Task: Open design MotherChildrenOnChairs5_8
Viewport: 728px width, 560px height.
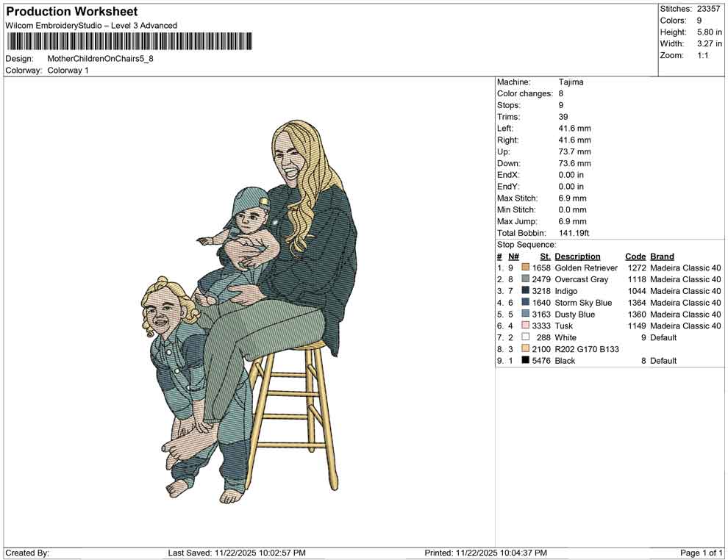Action: pos(99,59)
